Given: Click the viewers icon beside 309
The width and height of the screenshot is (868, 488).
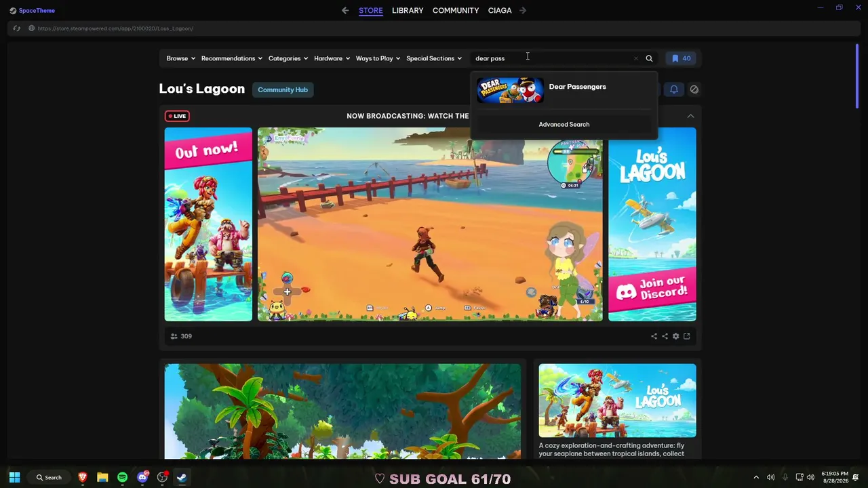Looking at the screenshot, I should click(174, 336).
